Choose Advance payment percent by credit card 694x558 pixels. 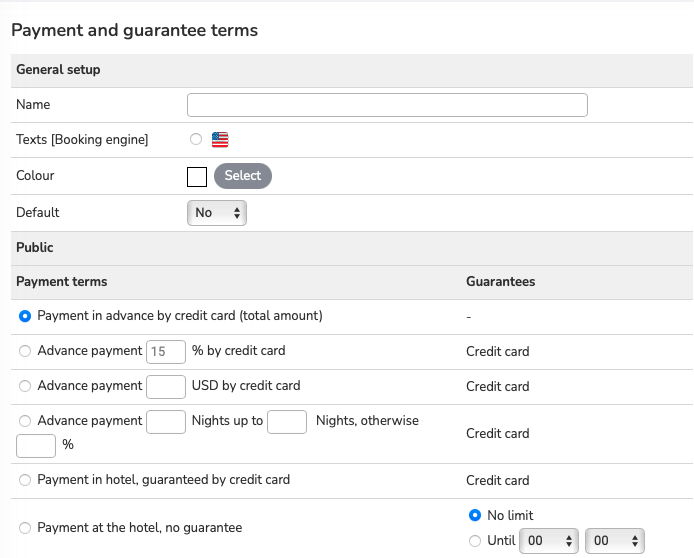click(x=25, y=351)
